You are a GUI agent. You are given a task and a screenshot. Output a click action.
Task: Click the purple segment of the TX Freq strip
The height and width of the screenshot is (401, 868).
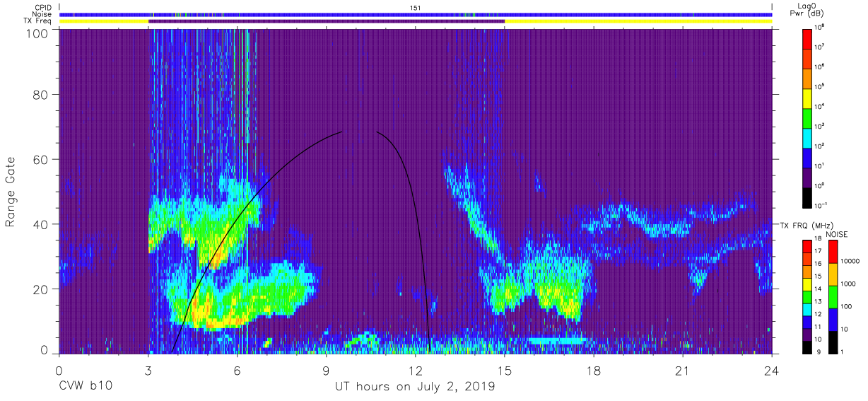coord(327,21)
